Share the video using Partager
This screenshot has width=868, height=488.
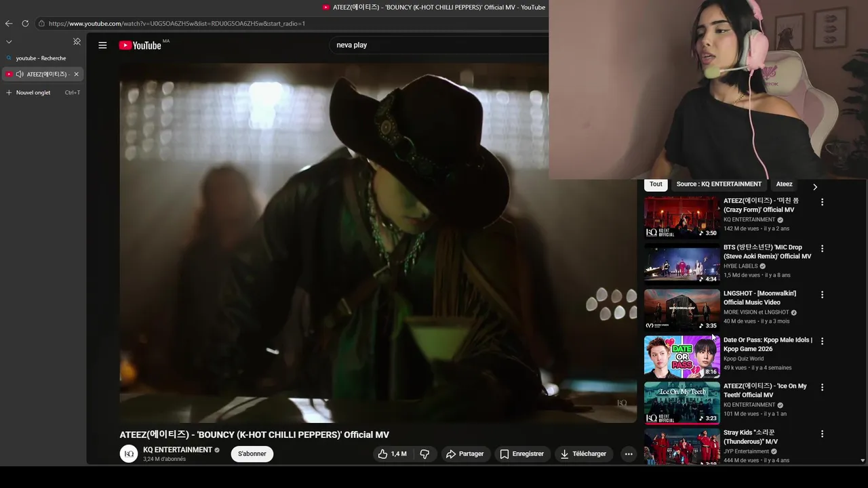(x=465, y=454)
